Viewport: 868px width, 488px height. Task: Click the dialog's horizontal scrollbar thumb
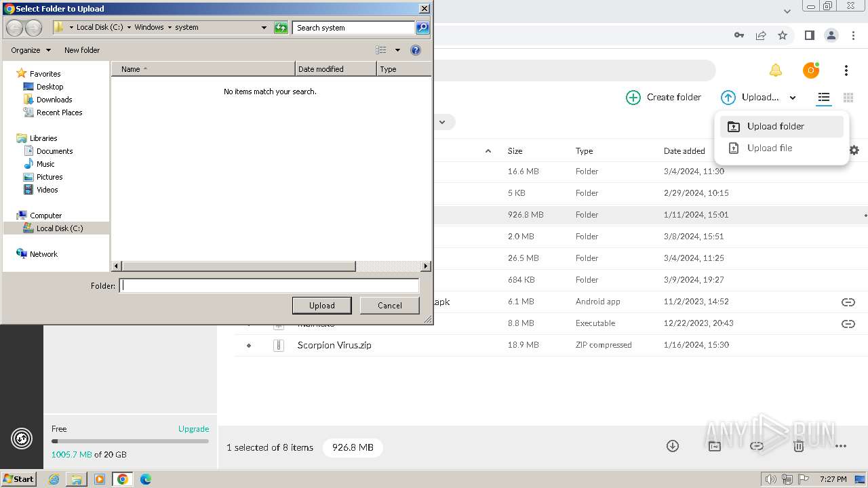pyautogui.click(x=238, y=266)
